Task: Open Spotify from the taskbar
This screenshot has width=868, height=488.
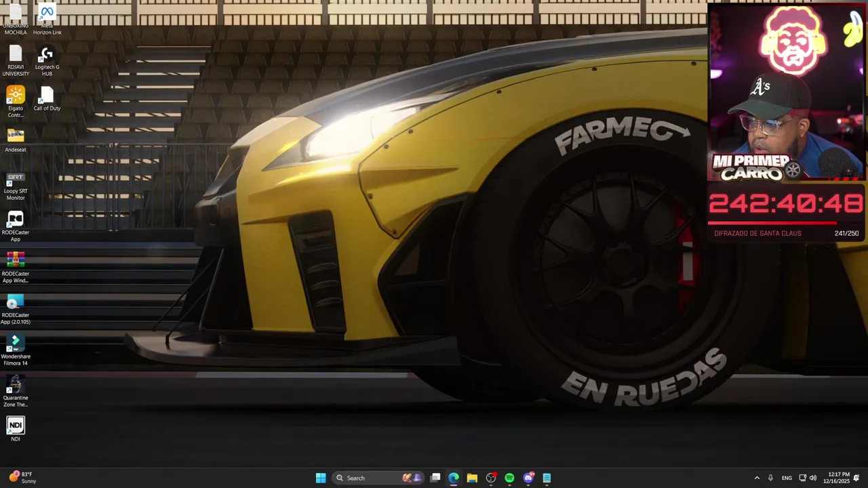Action: click(x=509, y=478)
